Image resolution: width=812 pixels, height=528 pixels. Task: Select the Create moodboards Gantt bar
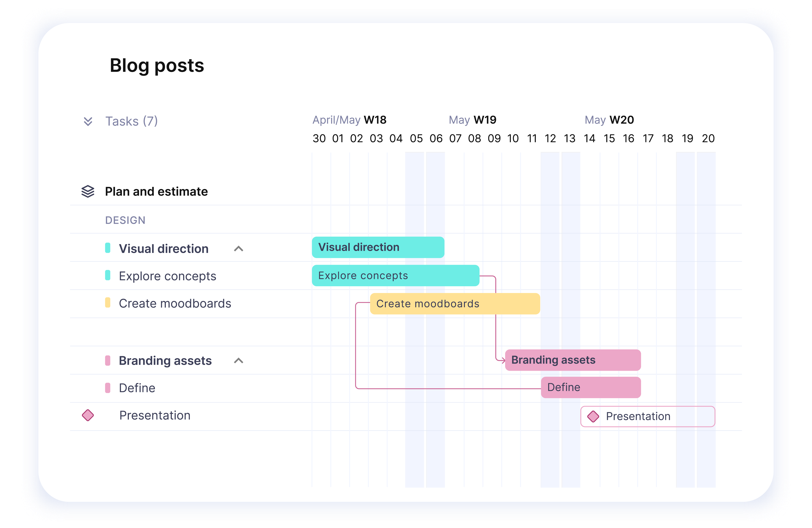(x=455, y=303)
